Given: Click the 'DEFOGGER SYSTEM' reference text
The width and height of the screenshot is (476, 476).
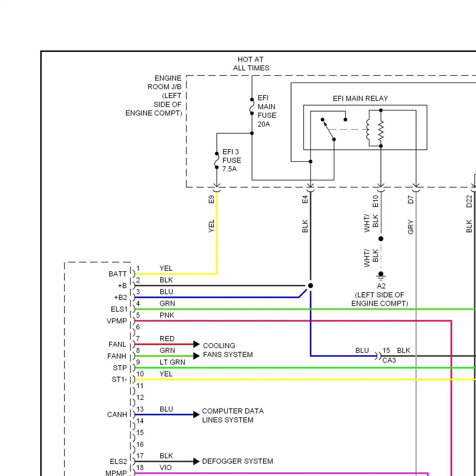Looking at the screenshot, I should [237, 461].
